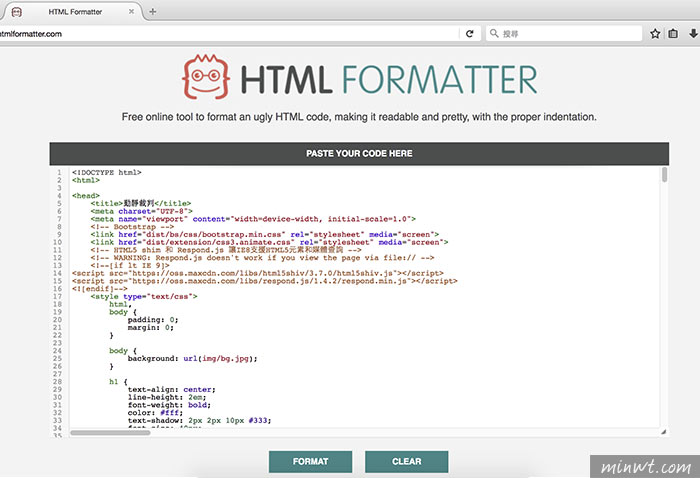The height and width of the screenshot is (478, 700).
Task: Click the padding: 0; line
Action: click(x=153, y=320)
